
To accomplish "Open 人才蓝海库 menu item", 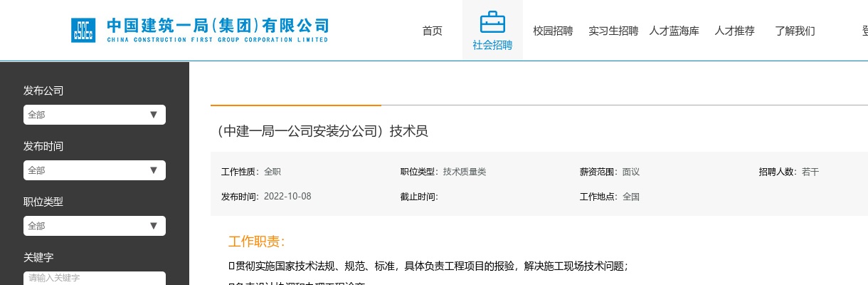I will 674,31.
